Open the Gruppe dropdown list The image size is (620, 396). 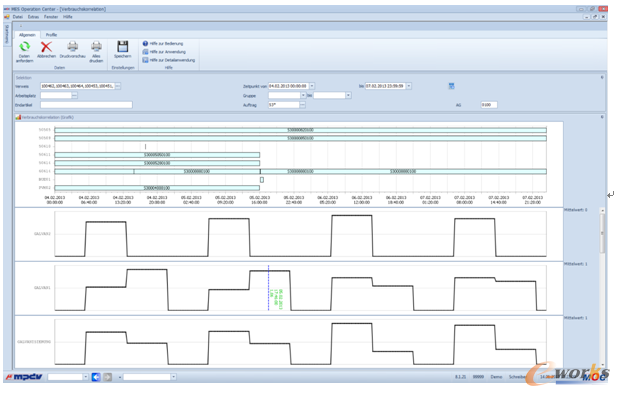303,95
